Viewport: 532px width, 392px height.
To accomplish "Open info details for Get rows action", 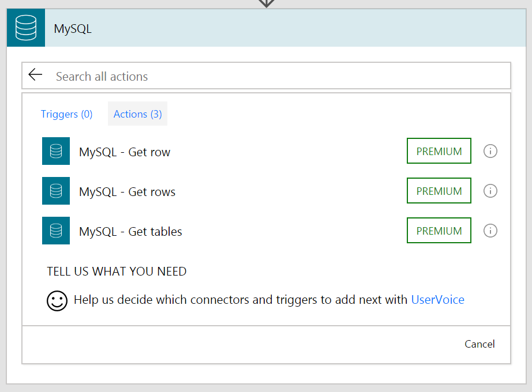I will pyautogui.click(x=490, y=191).
